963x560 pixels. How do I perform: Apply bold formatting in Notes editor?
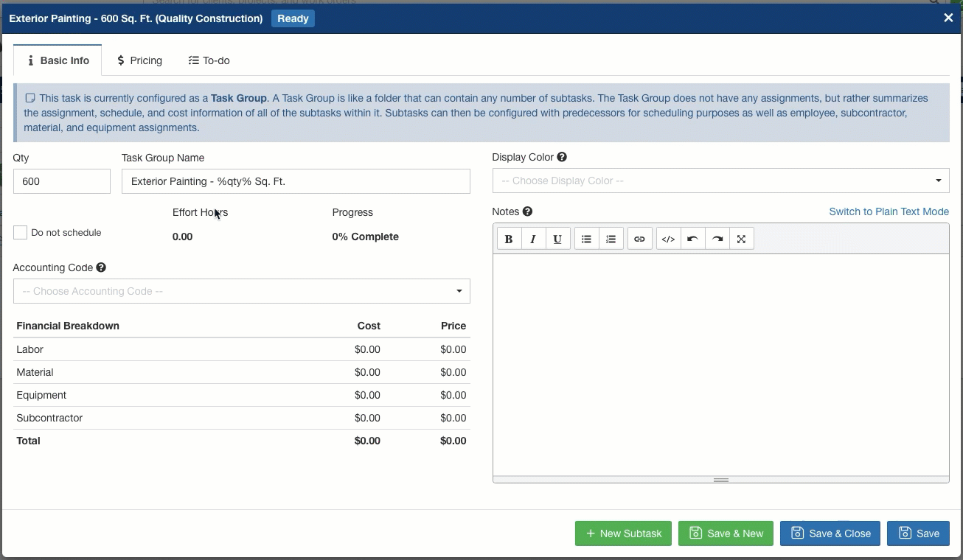[x=509, y=239]
